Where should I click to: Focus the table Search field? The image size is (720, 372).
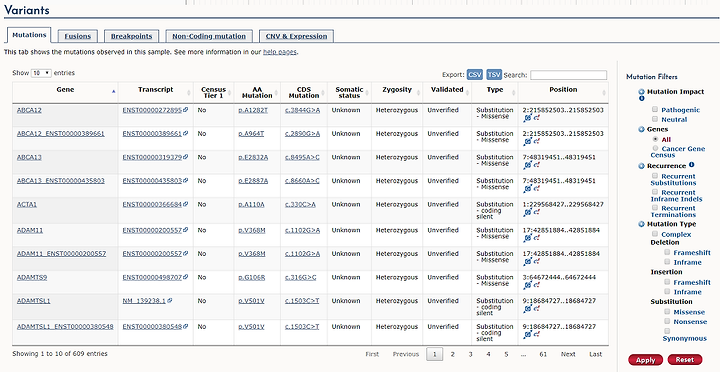pos(568,75)
